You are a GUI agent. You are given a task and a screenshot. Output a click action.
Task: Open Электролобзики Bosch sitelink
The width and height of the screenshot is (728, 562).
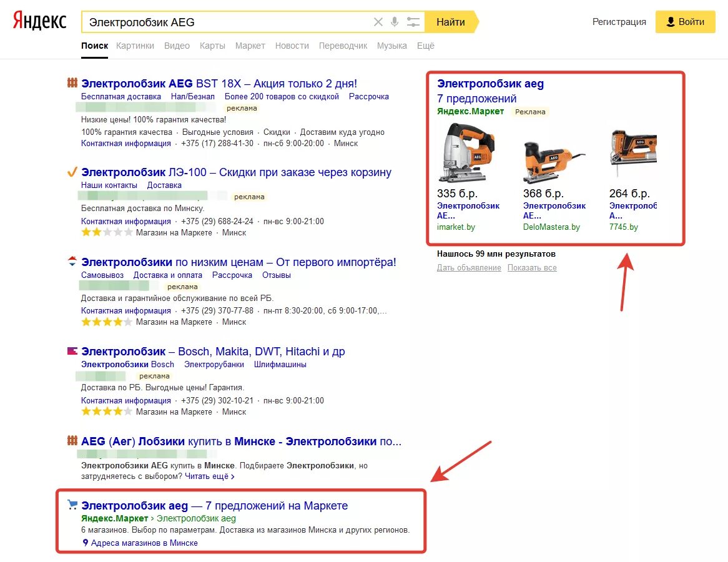127,365
